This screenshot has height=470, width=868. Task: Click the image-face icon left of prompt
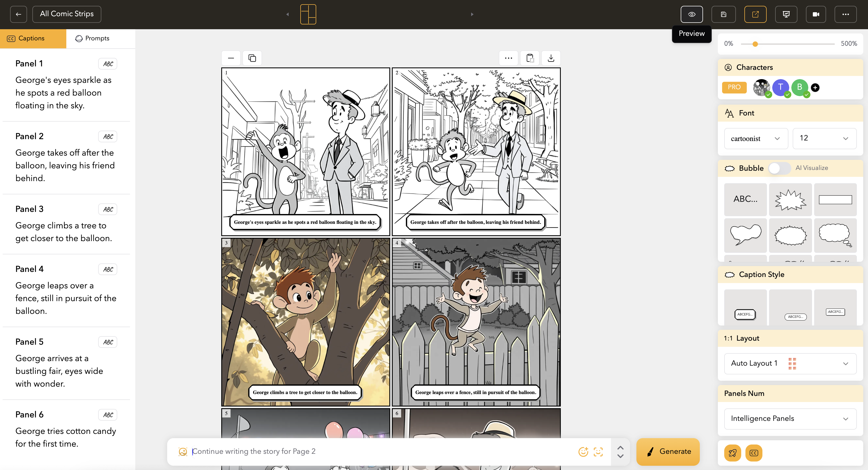(x=183, y=451)
